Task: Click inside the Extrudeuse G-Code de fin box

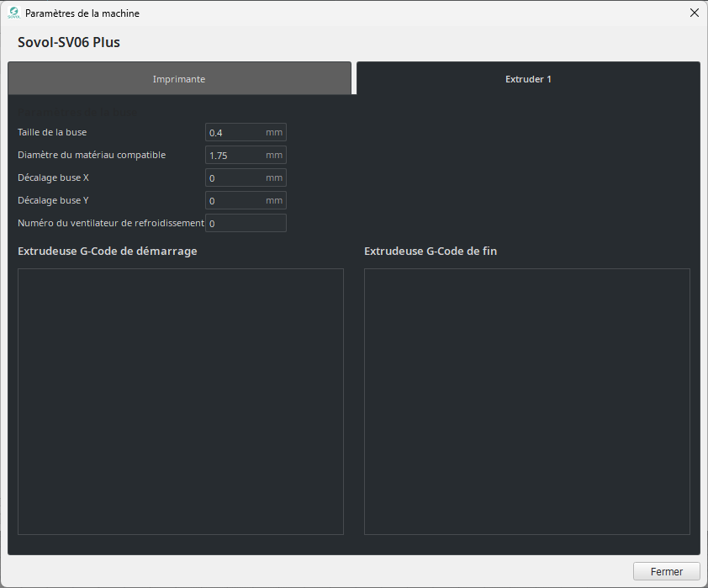Action: (527, 401)
